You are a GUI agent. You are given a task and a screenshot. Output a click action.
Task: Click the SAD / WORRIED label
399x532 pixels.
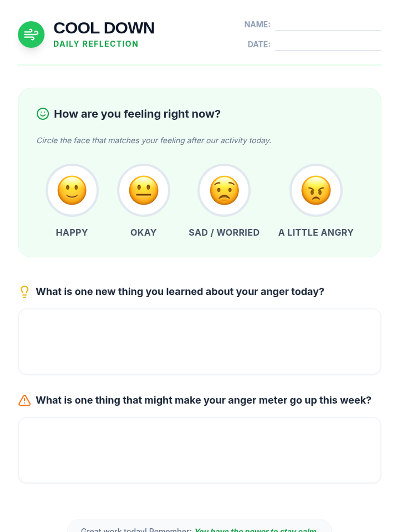point(224,232)
